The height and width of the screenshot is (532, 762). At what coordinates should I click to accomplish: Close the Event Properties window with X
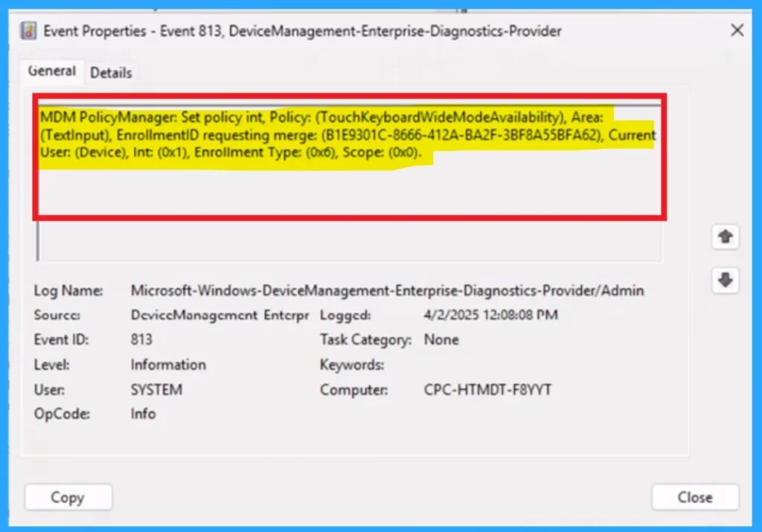point(737,31)
